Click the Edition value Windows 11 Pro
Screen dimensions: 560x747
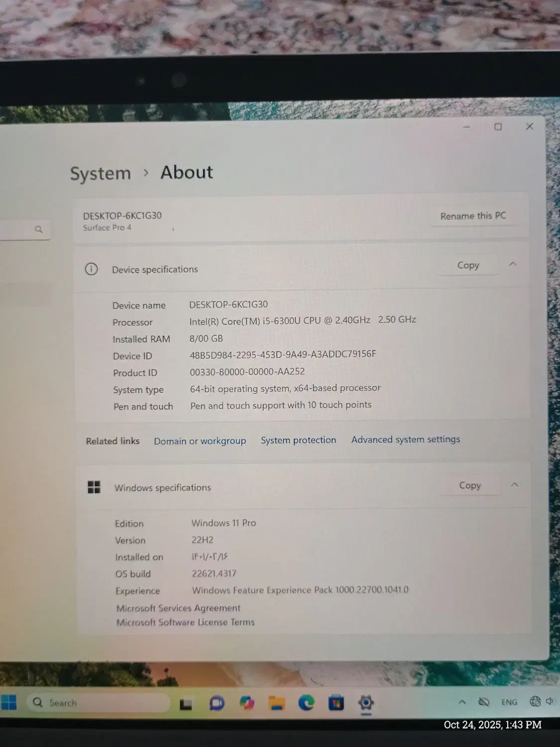(x=224, y=523)
